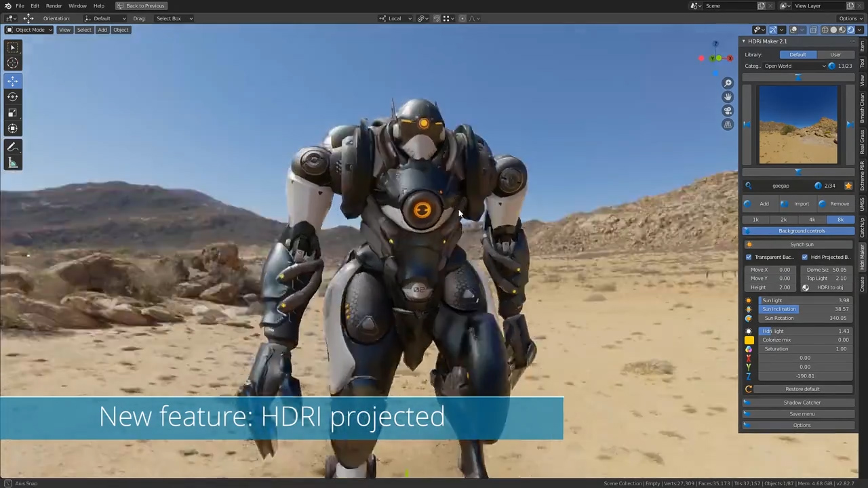
Task: Adjust the Sun light slider
Action: coord(806,300)
